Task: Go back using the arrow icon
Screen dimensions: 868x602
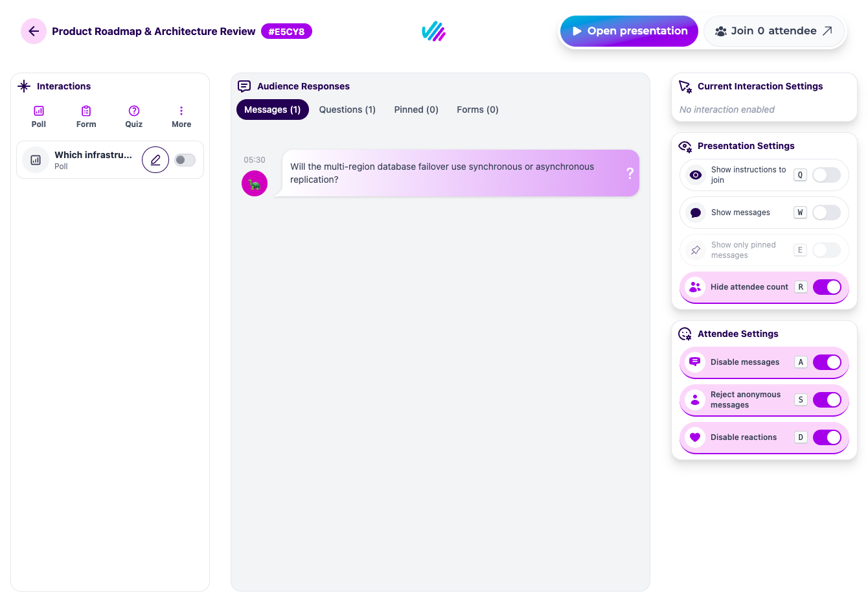Action: click(34, 31)
